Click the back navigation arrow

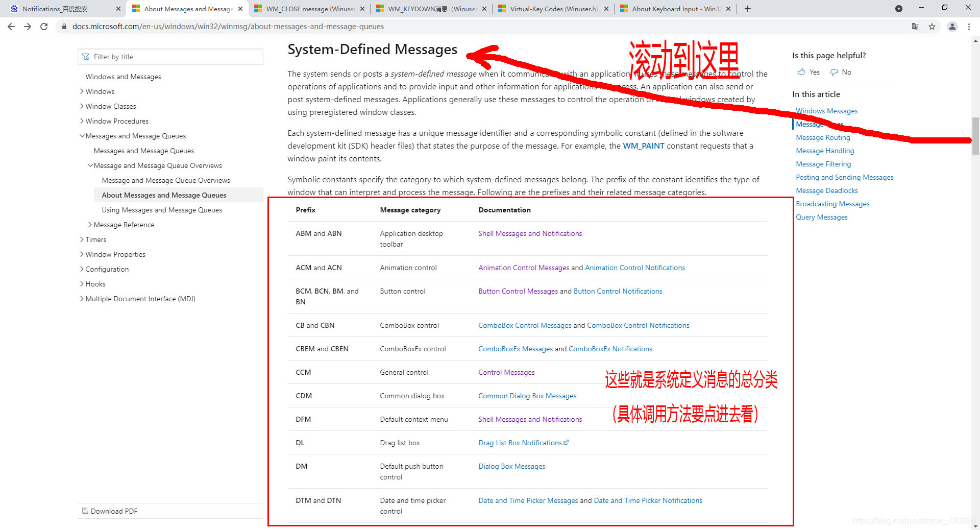point(11,27)
